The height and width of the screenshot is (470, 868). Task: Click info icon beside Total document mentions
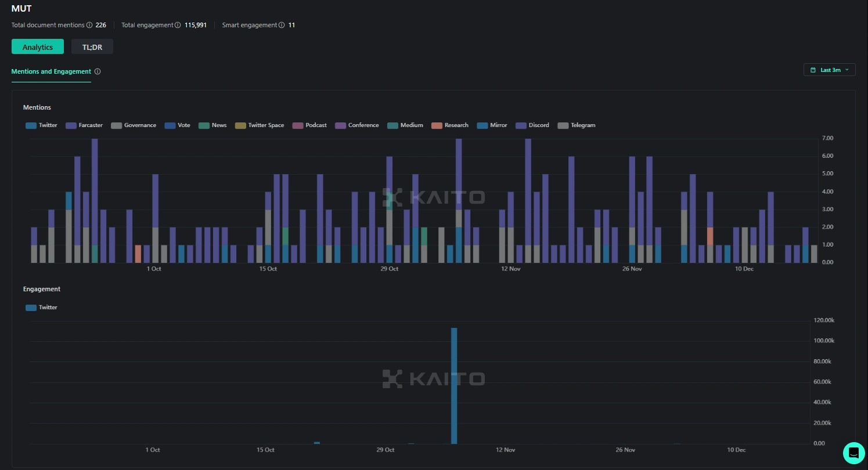89,25
